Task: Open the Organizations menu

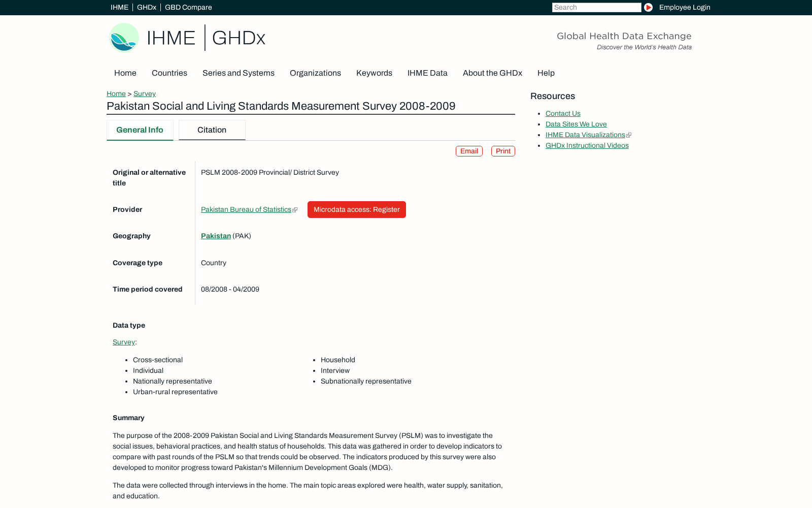Action: pos(315,73)
